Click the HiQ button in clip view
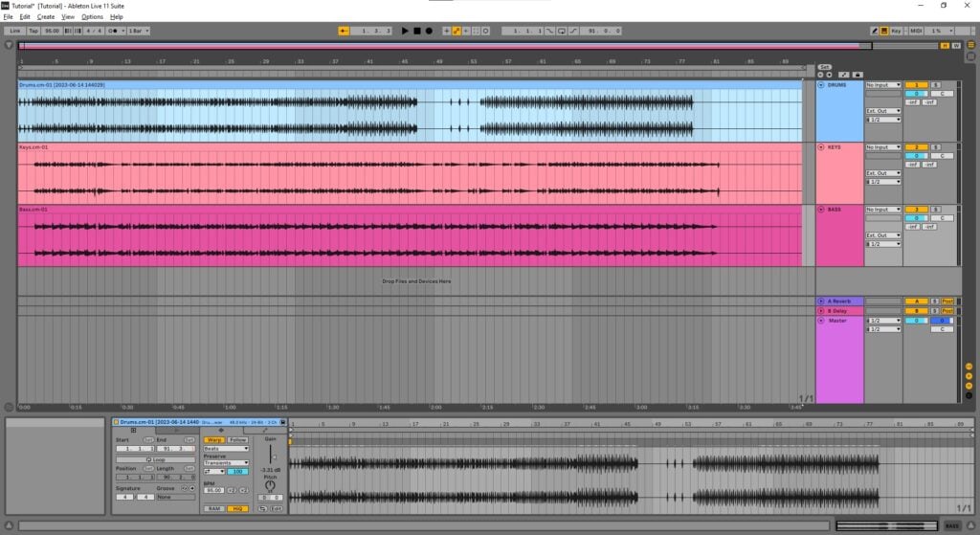The width and height of the screenshot is (980, 535). click(237, 509)
